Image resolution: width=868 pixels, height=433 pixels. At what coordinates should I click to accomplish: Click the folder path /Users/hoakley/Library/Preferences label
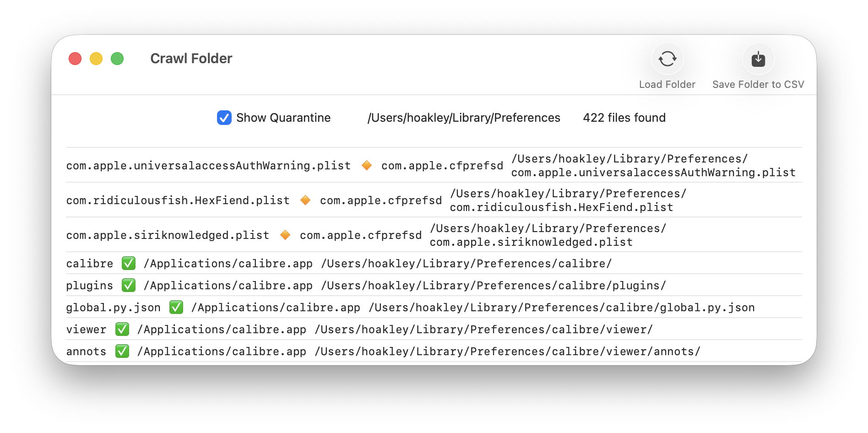point(463,118)
